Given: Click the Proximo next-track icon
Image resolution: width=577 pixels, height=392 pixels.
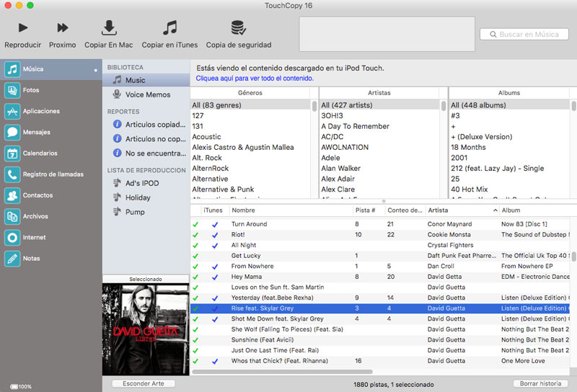Looking at the screenshot, I should click(63, 28).
